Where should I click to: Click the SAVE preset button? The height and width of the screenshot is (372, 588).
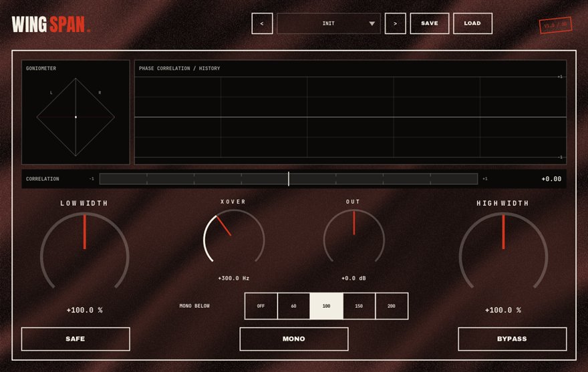pyautogui.click(x=430, y=23)
